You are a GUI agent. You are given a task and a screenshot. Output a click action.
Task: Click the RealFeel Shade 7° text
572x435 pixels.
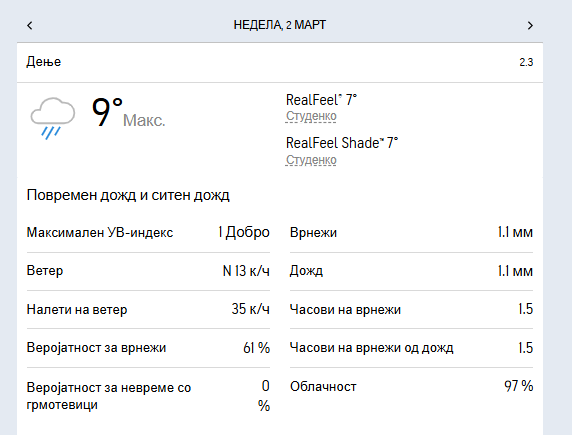click(x=342, y=143)
